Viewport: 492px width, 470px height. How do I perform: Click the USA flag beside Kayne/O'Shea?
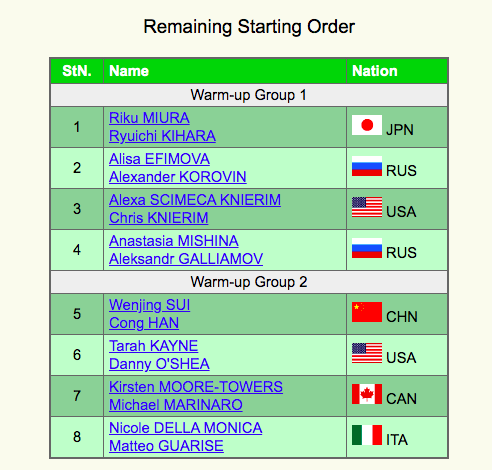coord(367,353)
